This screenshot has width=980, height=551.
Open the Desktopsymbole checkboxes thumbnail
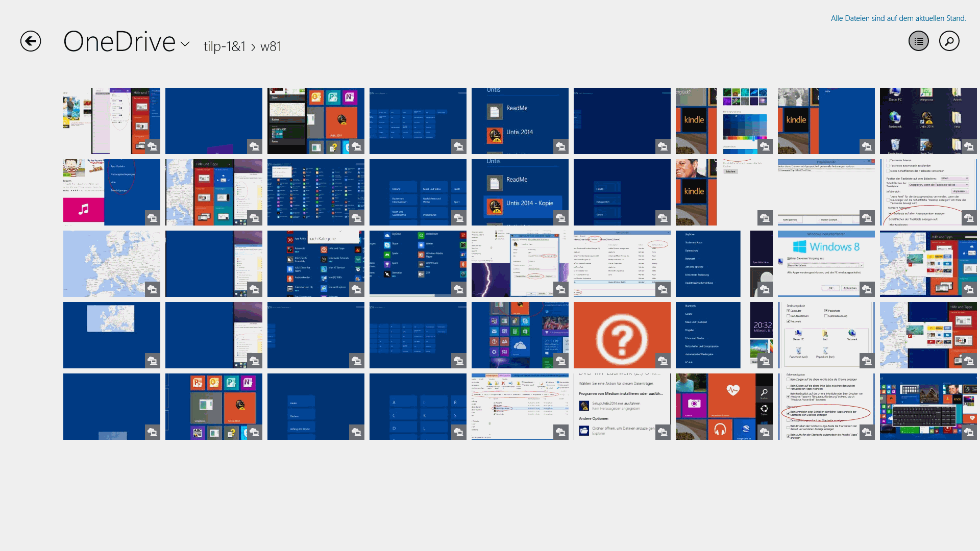826,335
